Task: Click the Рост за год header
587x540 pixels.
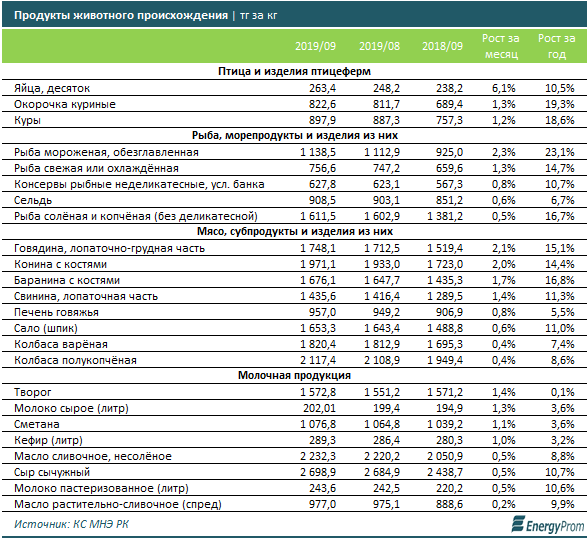Action: (x=557, y=46)
